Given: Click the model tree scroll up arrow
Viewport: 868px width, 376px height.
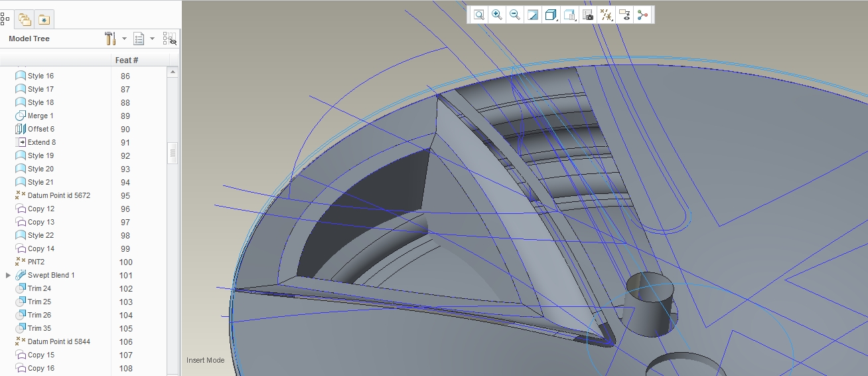Looking at the screenshot, I should click(x=173, y=72).
